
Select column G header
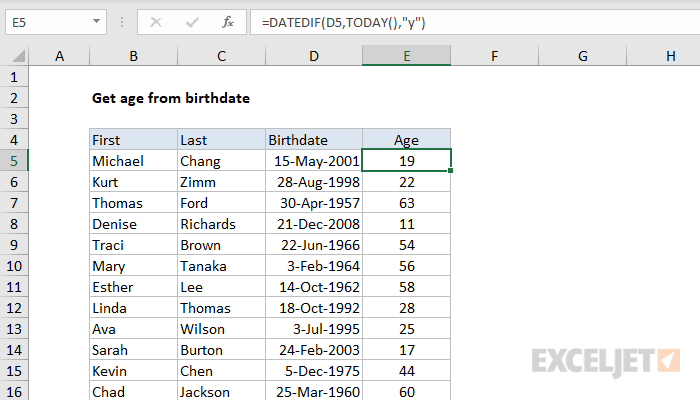click(583, 56)
